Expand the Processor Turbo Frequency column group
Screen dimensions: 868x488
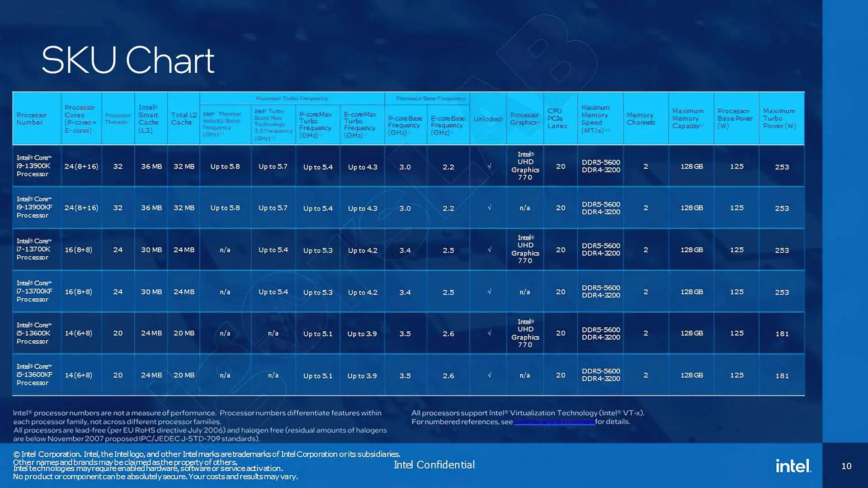292,99
